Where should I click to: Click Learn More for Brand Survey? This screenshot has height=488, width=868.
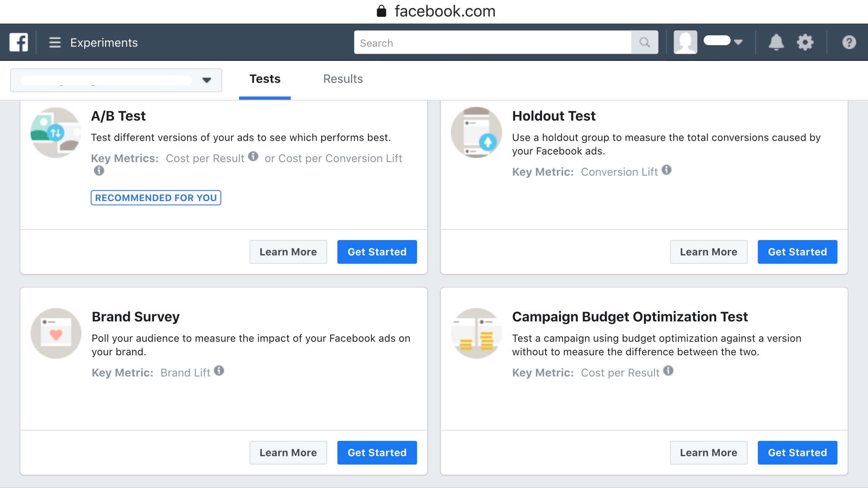pos(288,453)
